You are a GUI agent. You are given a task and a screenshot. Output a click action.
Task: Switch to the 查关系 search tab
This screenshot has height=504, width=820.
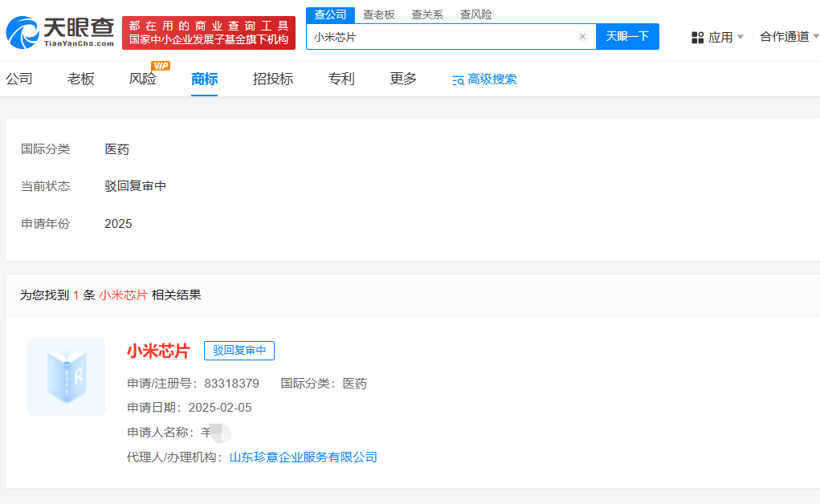pos(427,14)
